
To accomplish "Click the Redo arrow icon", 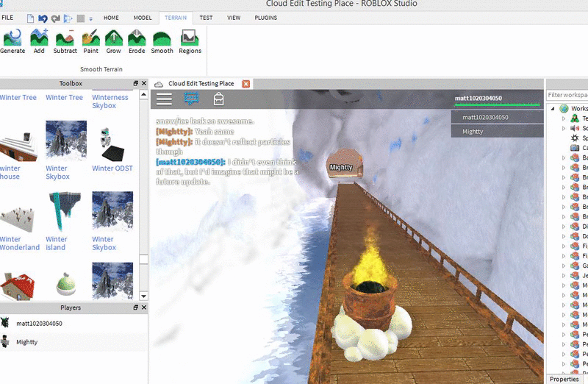I will (56, 18).
